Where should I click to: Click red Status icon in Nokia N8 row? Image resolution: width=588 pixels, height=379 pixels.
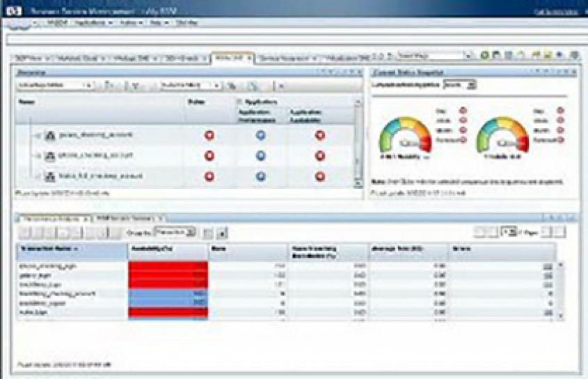point(209,176)
